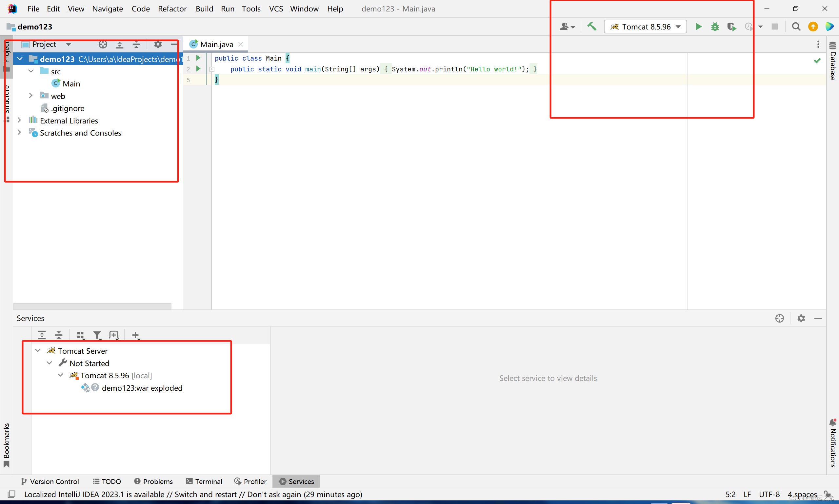Open the Build menu from menu bar
The image size is (839, 504).
point(204,9)
